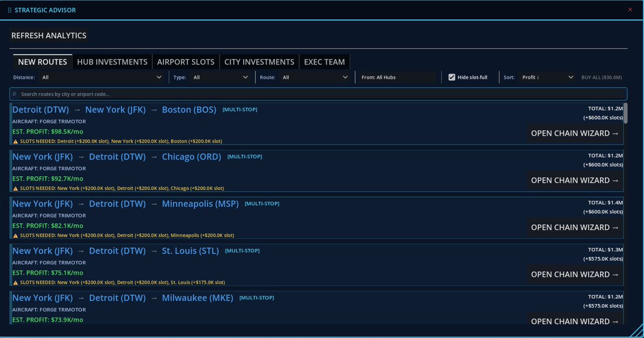Viewport: 644px width, 338px height.
Task: Click the Refresh Analytics button
Action: pyautogui.click(x=49, y=35)
